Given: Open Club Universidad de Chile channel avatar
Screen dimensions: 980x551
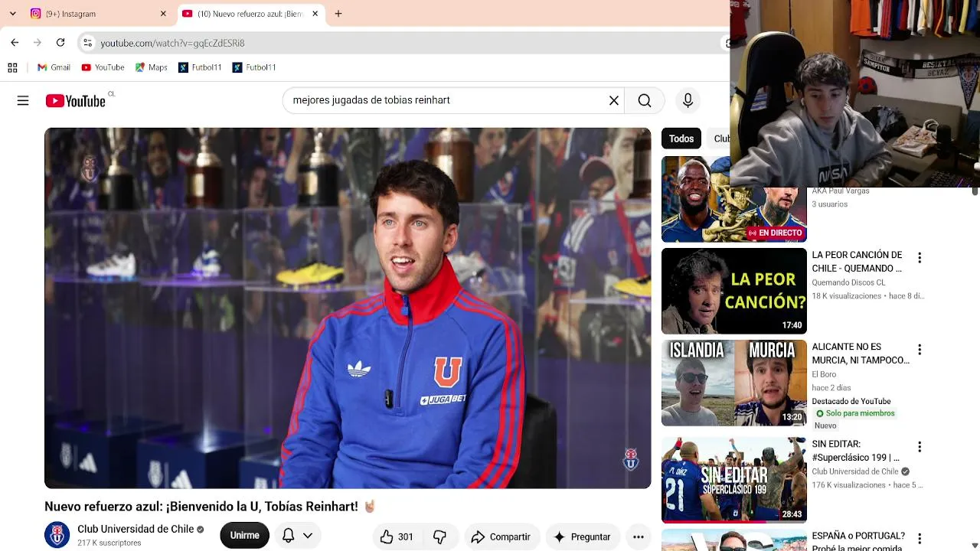Looking at the screenshot, I should [57, 535].
